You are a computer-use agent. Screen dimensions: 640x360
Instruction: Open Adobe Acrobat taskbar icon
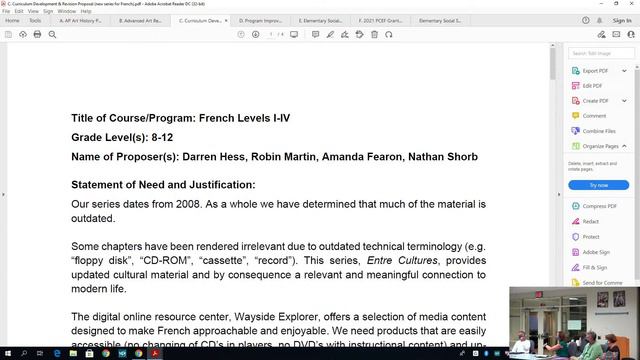(155, 353)
